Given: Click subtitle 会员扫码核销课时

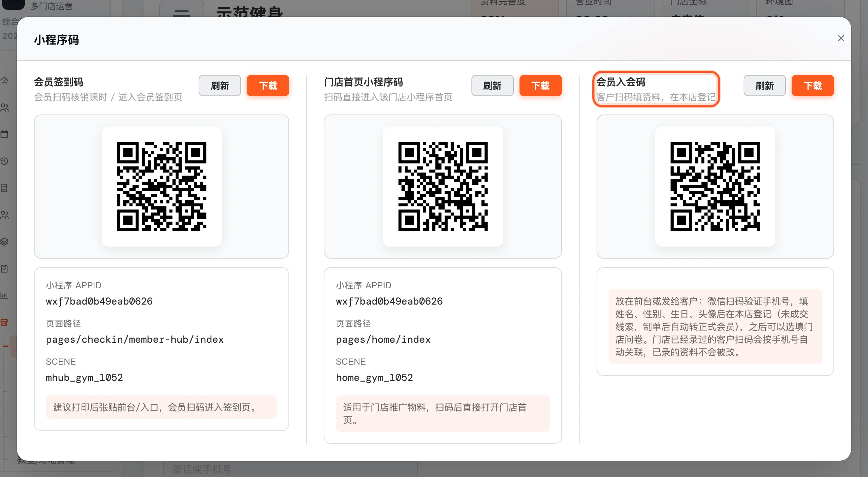Looking at the screenshot, I should click(108, 97).
